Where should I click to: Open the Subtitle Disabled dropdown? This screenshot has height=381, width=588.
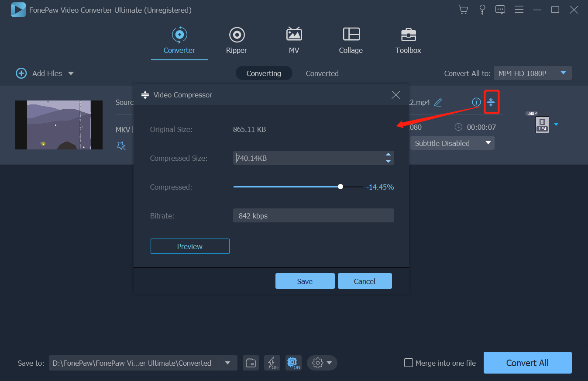coord(452,143)
